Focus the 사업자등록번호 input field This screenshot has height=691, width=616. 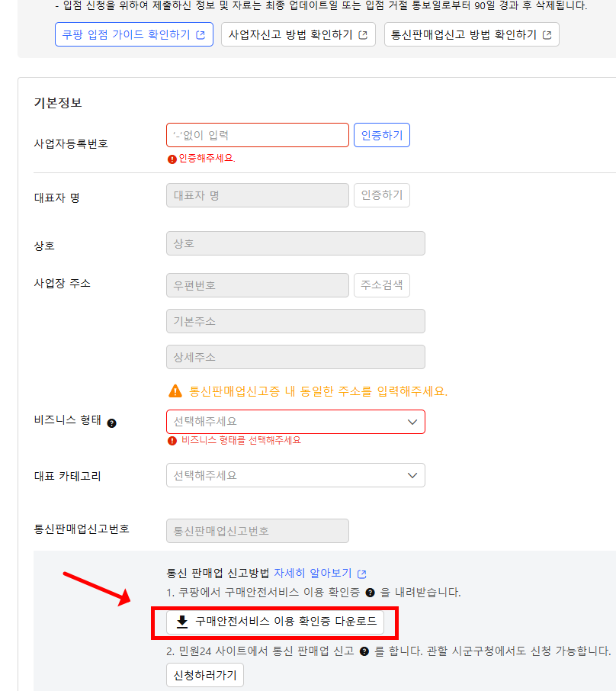[258, 135]
